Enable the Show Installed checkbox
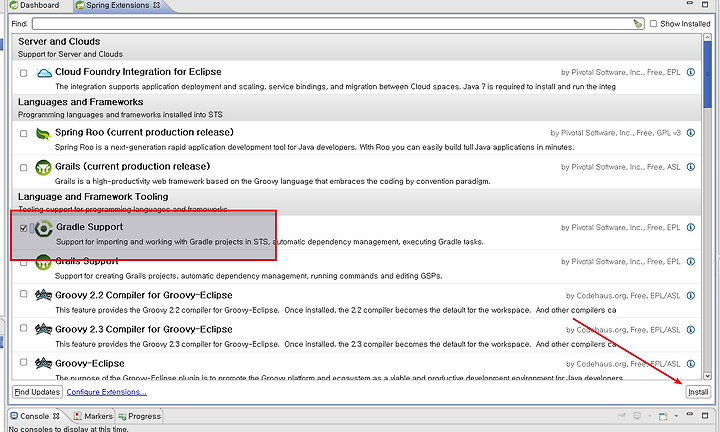The width and height of the screenshot is (720, 432). coord(653,23)
